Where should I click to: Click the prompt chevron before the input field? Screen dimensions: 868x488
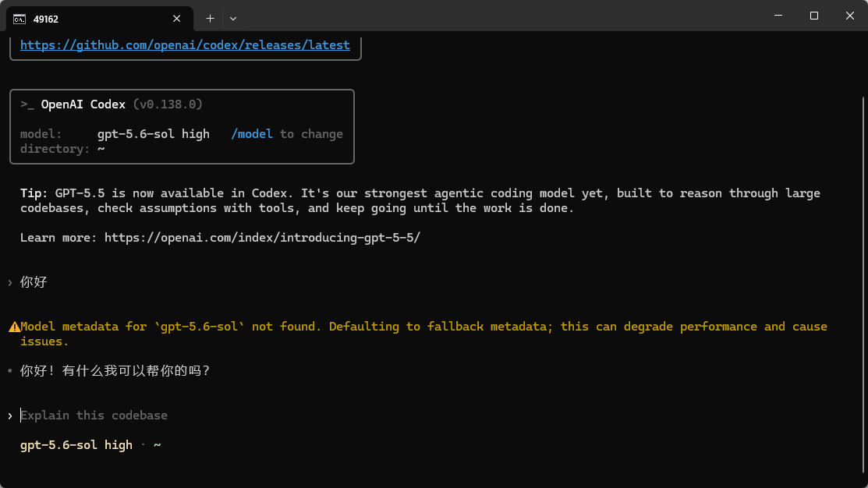tap(10, 416)
